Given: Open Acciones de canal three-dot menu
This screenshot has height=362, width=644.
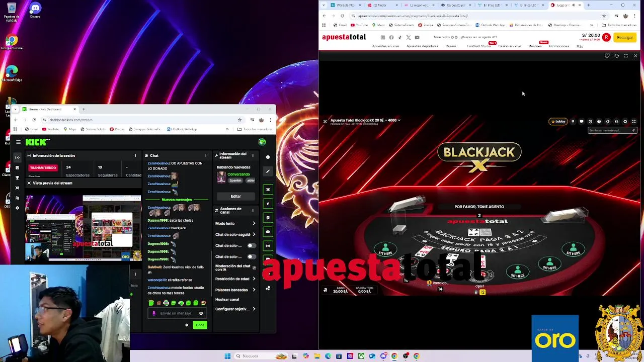Looking at the screenshot, I should (x=253, y=210).
